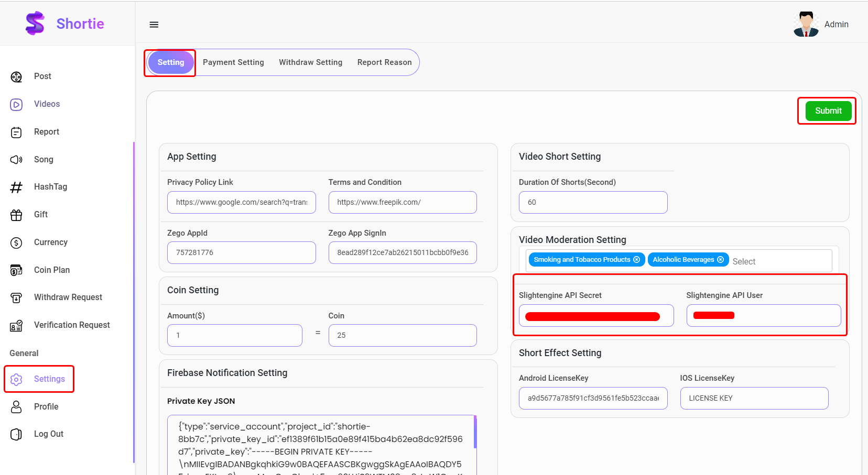Switch to Withdraw Setting tab

coord(310,62)
